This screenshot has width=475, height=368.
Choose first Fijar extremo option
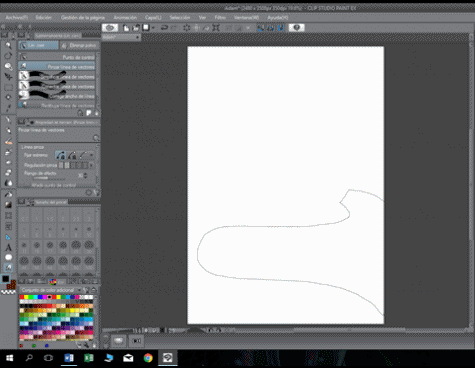(x=61, y=155)
